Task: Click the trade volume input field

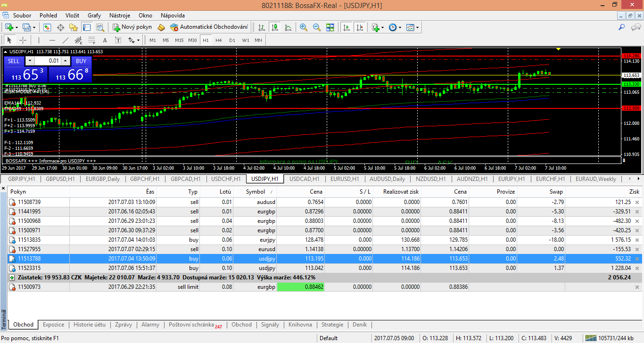Action: coord(48,61)
